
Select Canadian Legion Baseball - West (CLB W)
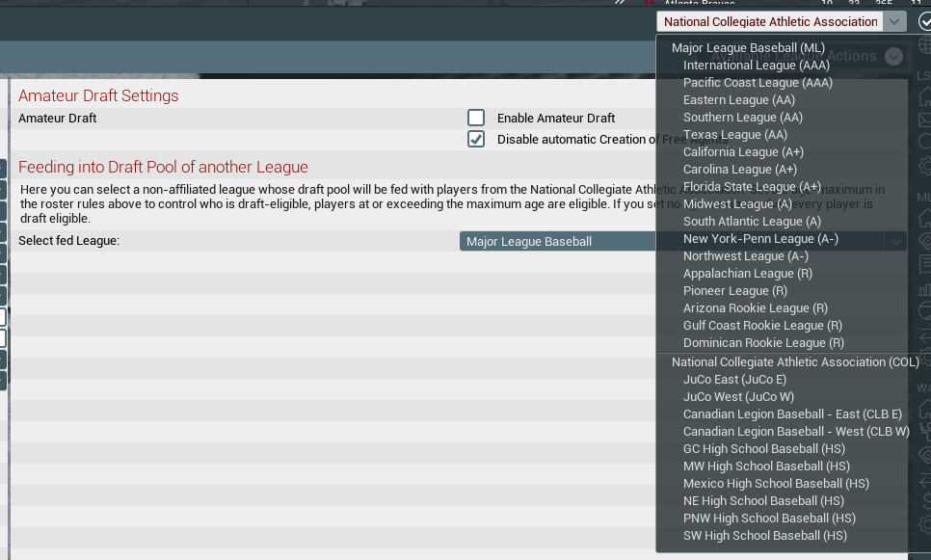coord(796,431)
